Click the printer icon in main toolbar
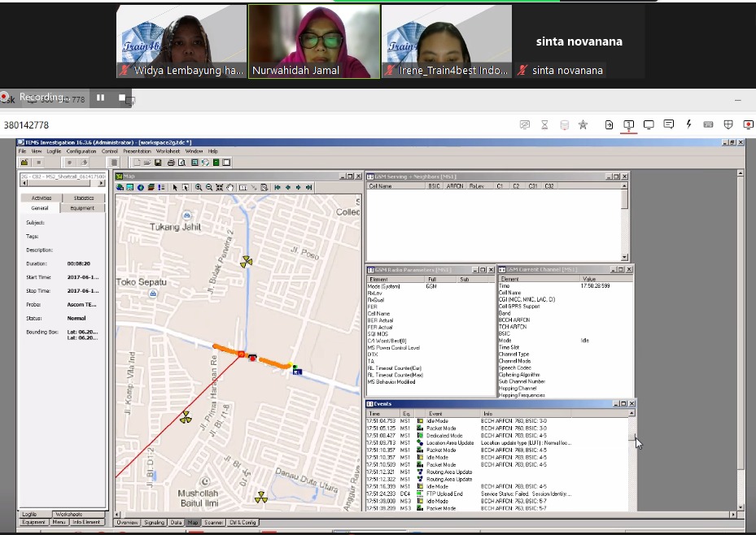The height and width of the screenshot is (535, 756). pos(171,163)
